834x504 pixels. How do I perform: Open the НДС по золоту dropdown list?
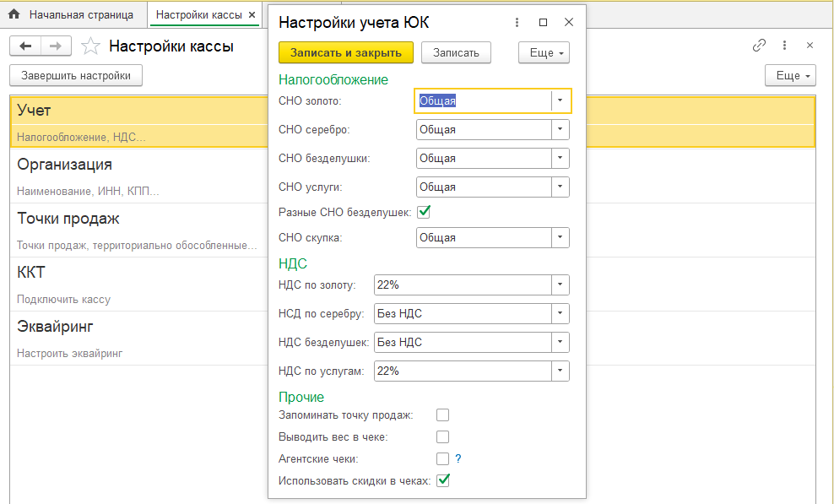pyautogui.click(x=561, y=285)
